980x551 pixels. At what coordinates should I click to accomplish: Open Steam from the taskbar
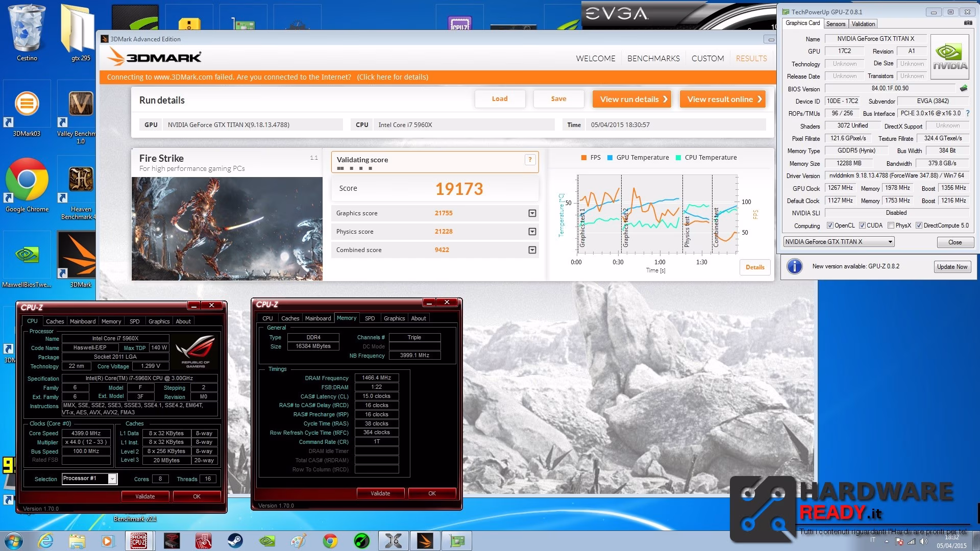click(235, 540)
